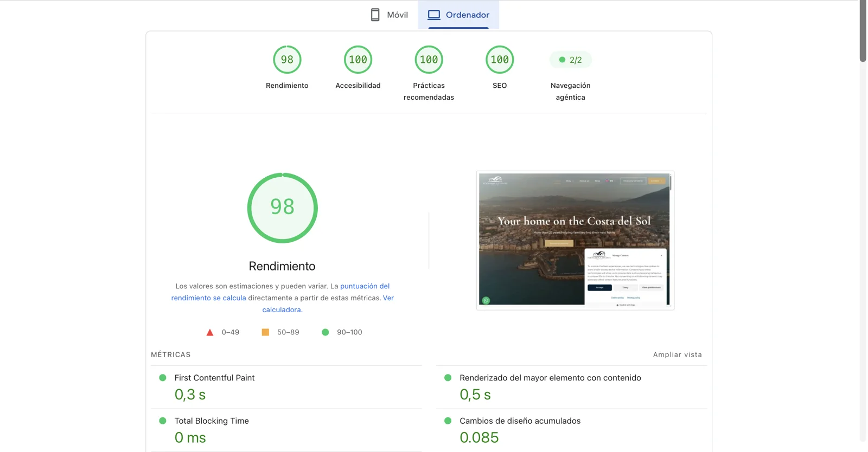Select the Ordenador tab
The image size is (868, 452).
(x=458, y=15)
